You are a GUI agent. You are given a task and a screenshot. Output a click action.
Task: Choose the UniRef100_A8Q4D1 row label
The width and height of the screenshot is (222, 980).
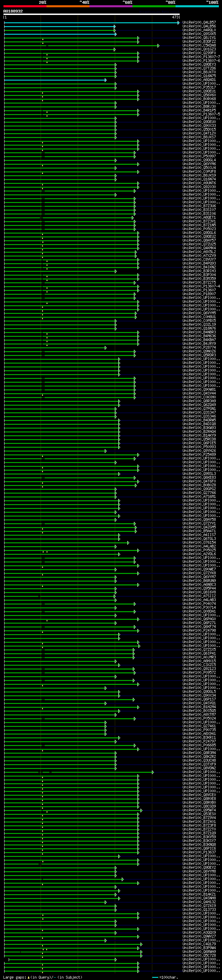pos(199,80)
